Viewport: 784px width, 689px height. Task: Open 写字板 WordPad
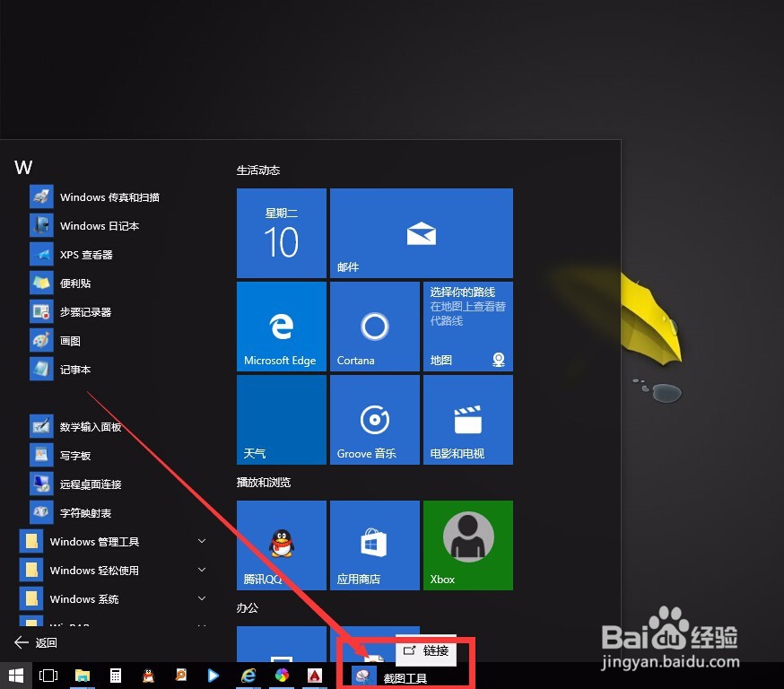coord(60,456)
